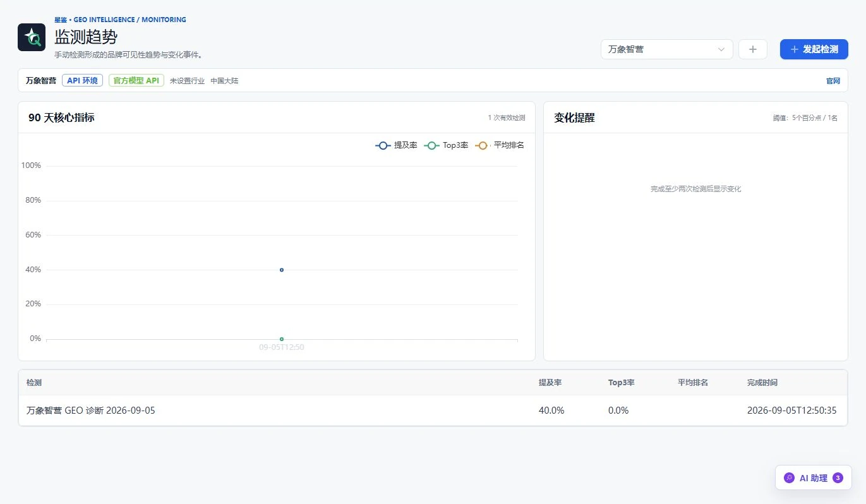
Task: Toggle the Top3率 legend series
Action: [x=447, y=145]
